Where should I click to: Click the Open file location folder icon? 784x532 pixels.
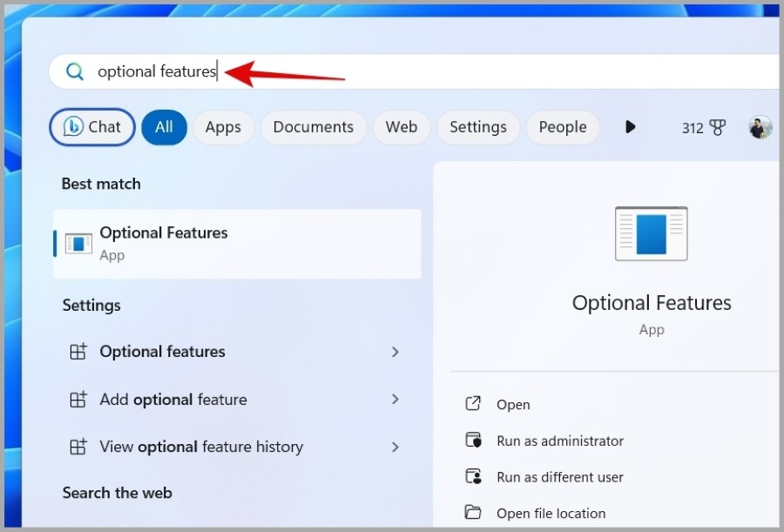473,512
